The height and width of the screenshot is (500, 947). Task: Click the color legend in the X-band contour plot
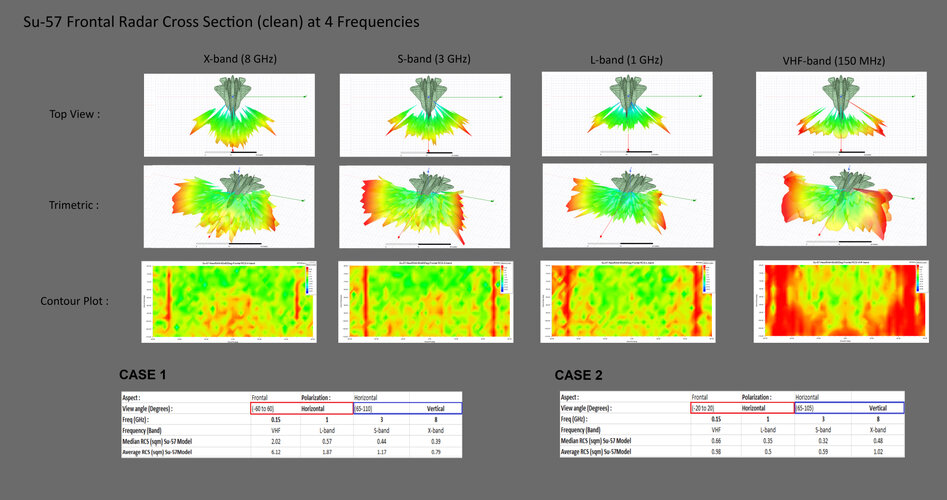tap(310, 278)
